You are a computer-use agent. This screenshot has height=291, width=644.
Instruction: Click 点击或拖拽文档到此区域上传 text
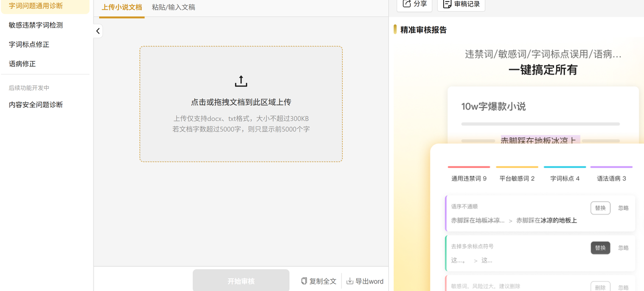point(241,102)
